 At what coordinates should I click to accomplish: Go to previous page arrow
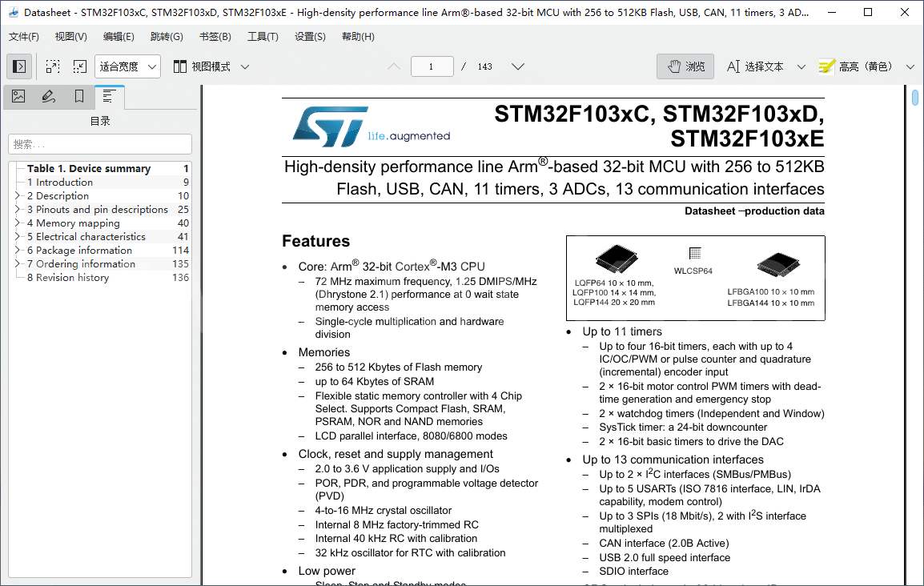pyautogui.click(x=393, y=66)
